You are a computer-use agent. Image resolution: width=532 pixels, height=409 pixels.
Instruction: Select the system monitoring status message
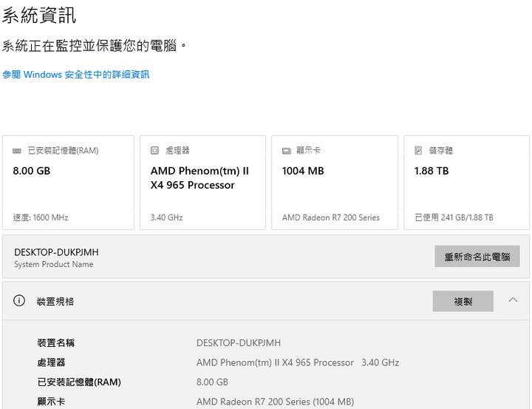(94, 46)
